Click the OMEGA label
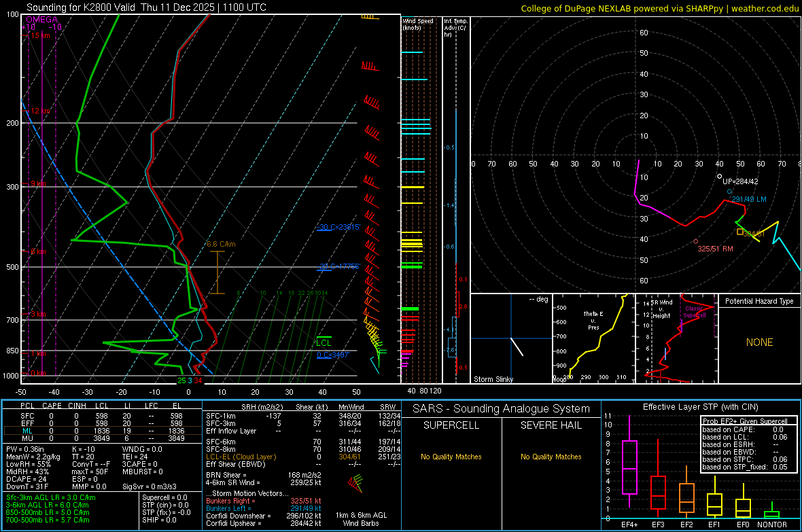Image resolution: width=802 pixels, height=532 pixels. click(x=42, y=20)
